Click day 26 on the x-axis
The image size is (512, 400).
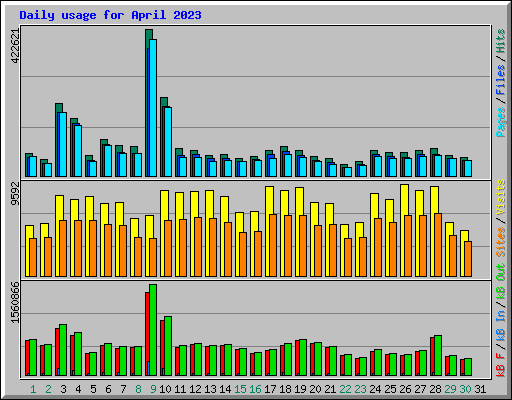coord(405,389)
